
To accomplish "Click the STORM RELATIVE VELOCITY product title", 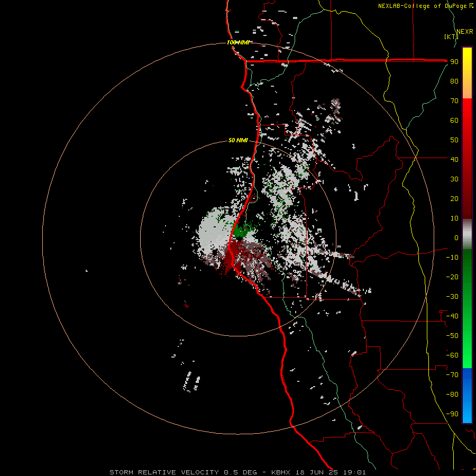I will [164, 472].
